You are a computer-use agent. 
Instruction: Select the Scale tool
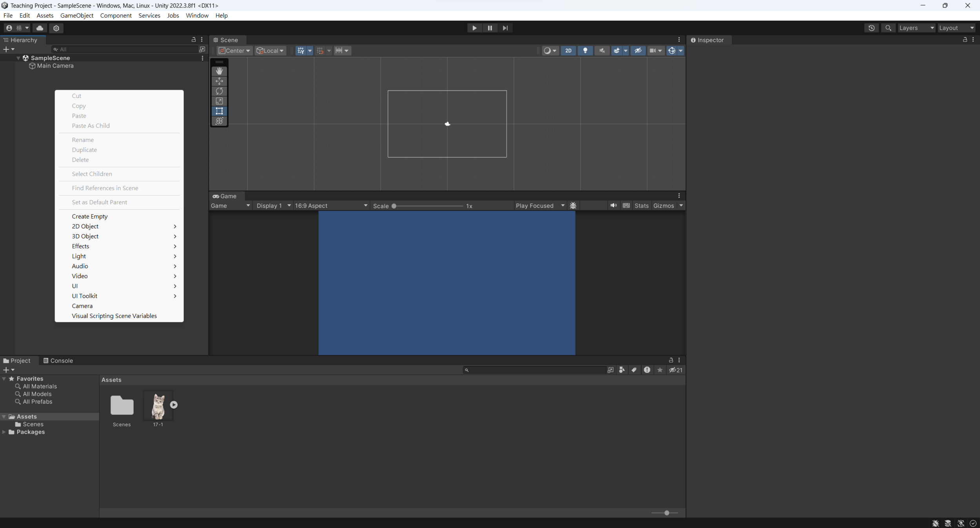pos(219,101)
